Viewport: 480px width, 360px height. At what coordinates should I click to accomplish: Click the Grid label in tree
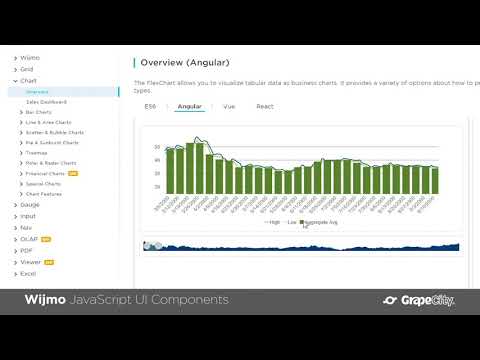click(x=27, y=69)
